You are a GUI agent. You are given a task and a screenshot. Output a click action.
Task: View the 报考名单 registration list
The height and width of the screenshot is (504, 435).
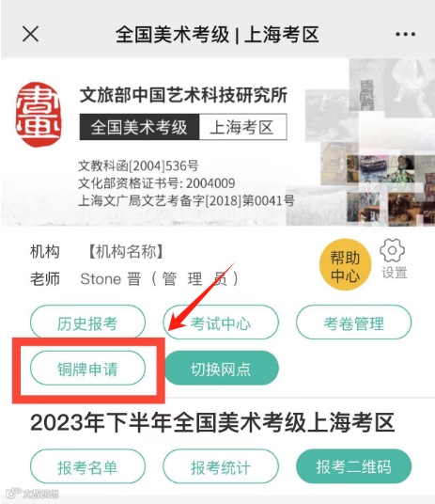87,466
